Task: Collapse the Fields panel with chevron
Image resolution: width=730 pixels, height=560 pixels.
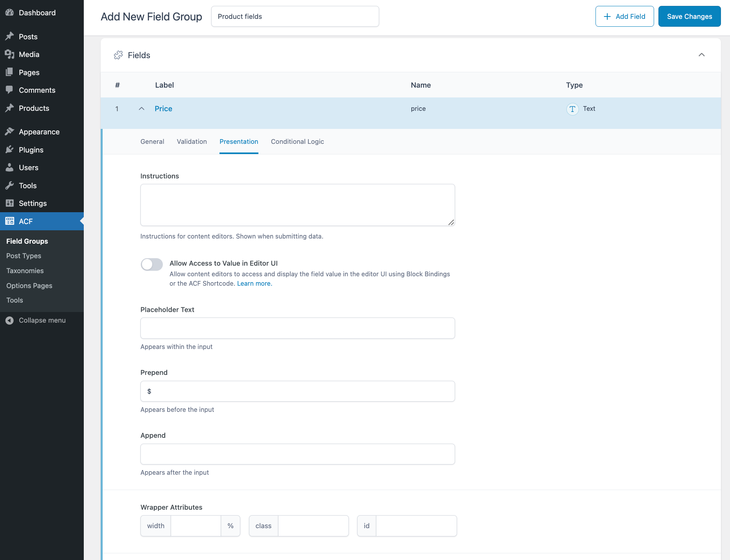Action: pyautogui.click(x=701, y=55)
